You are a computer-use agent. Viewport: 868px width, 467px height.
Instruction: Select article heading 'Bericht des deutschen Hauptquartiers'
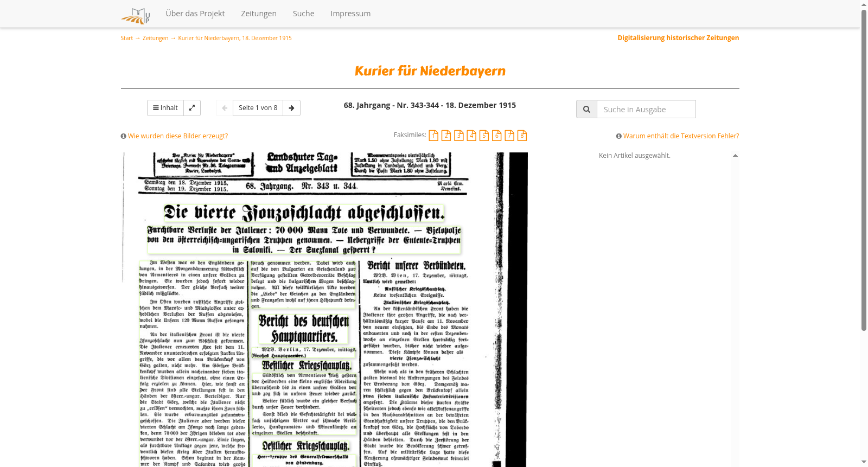[304, 329]
